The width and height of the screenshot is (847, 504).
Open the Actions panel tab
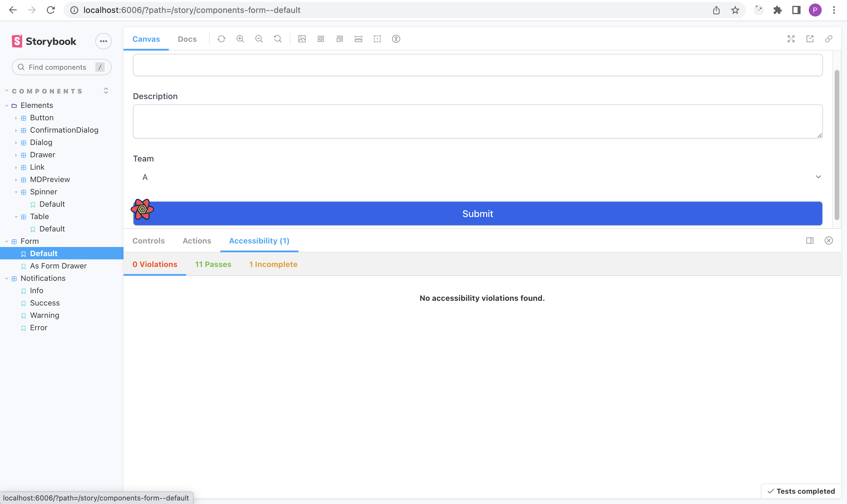pyautogui.click(x=196, y=241)
